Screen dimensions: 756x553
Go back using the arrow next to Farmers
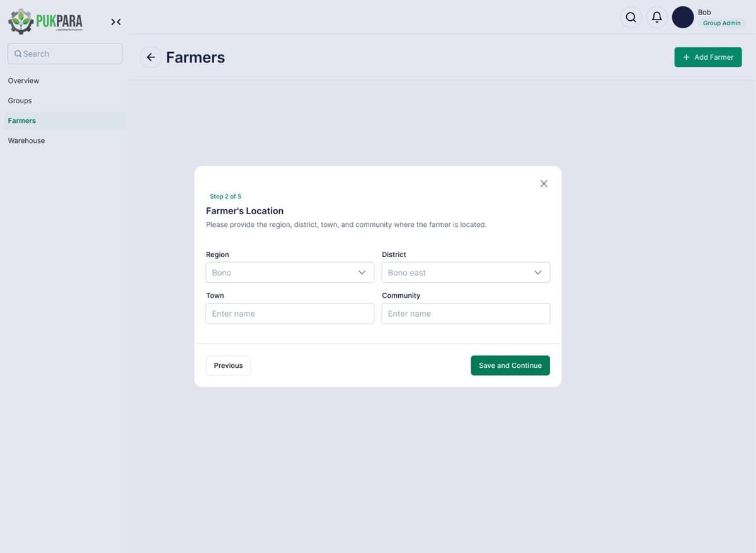click(x=151, y=57)
